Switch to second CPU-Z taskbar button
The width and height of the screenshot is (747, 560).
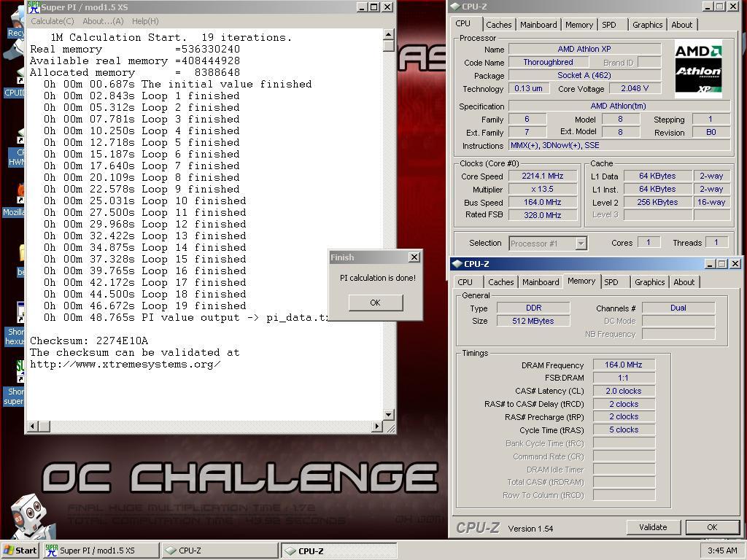tap(338, 551)
